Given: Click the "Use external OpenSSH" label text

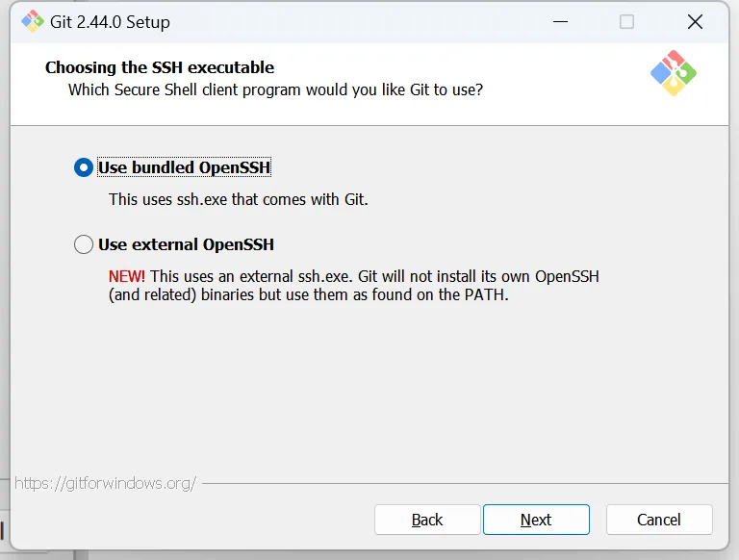Looking at the screenshot, I should 186,244.
